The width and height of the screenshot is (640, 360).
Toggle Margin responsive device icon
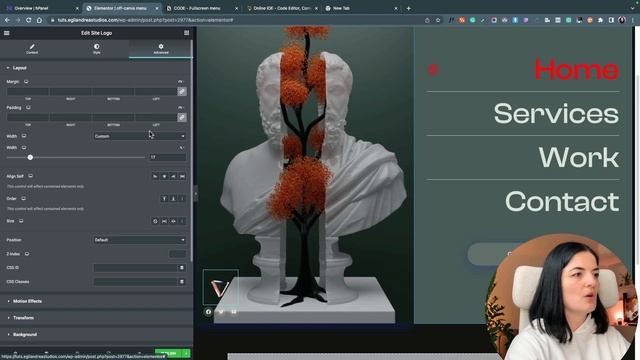(x=26, y=82)
